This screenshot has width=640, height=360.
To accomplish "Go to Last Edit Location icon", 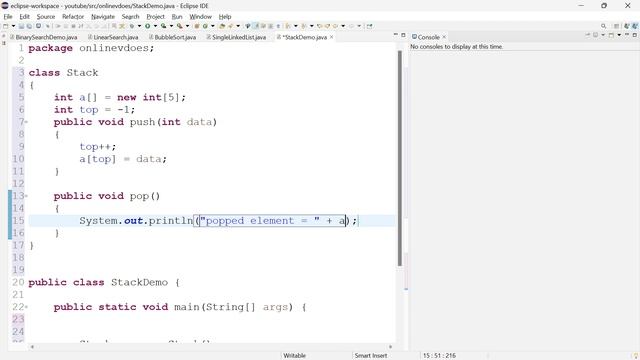I will coord(319,26).
